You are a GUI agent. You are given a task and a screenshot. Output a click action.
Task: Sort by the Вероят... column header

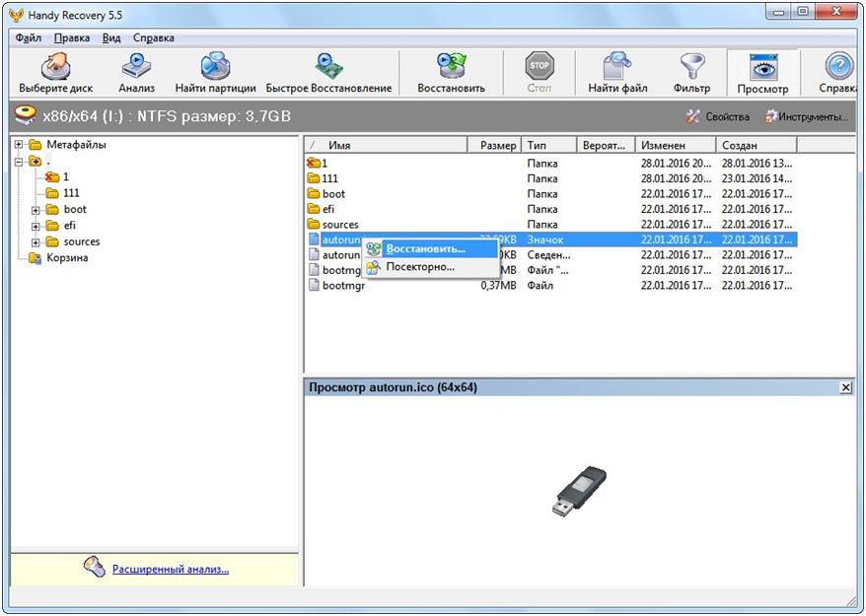click(x=606, y=145)
